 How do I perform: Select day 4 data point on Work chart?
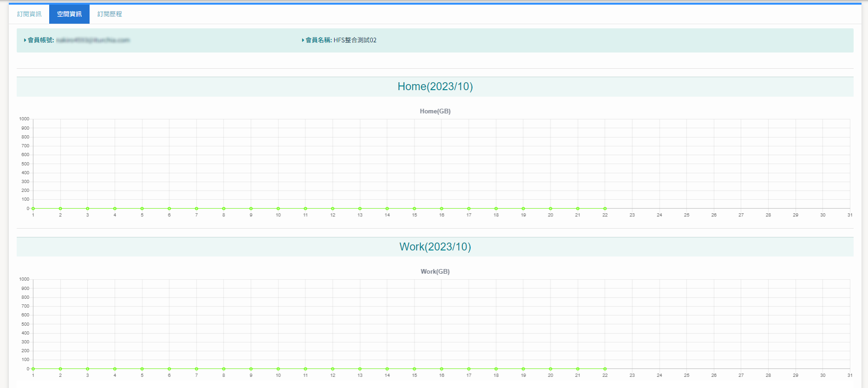[x=115, y=369]
